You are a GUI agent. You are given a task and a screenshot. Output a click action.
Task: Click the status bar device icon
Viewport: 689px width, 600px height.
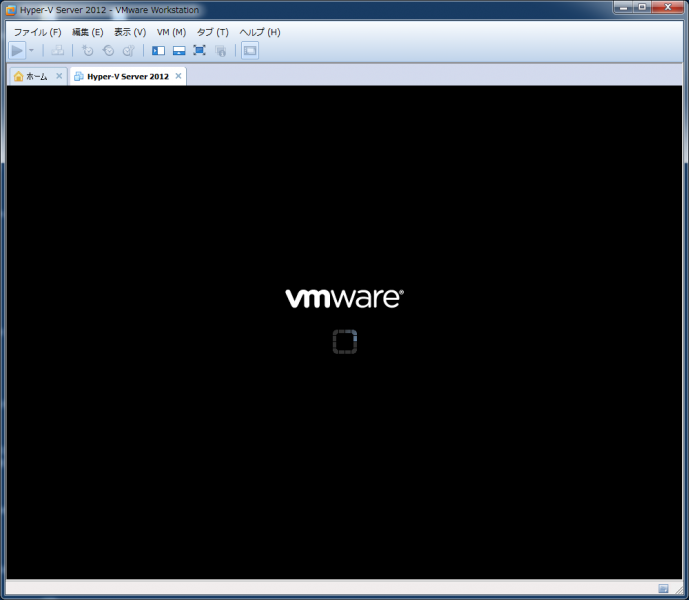663,588
